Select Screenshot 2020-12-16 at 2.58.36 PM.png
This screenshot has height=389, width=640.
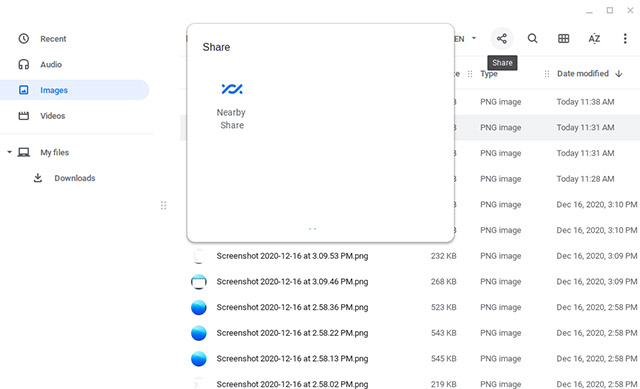tap(292, 307)
